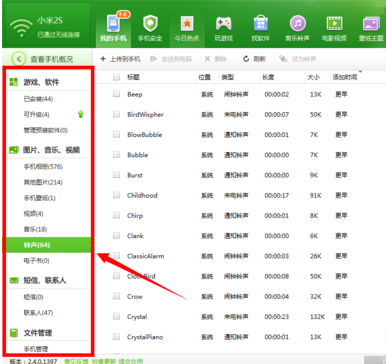Viewport: 386px width, 364px height.
Task: Open 联系人(47) in the sidebar
Action: click(38, 313)
